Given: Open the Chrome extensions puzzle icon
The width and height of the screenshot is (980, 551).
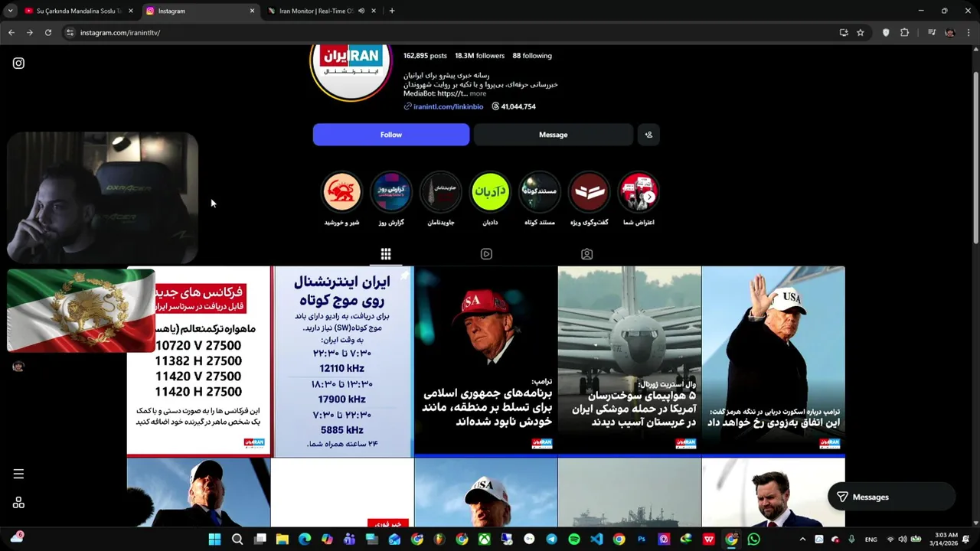Looking at the screenshot, I should [904, 33].
